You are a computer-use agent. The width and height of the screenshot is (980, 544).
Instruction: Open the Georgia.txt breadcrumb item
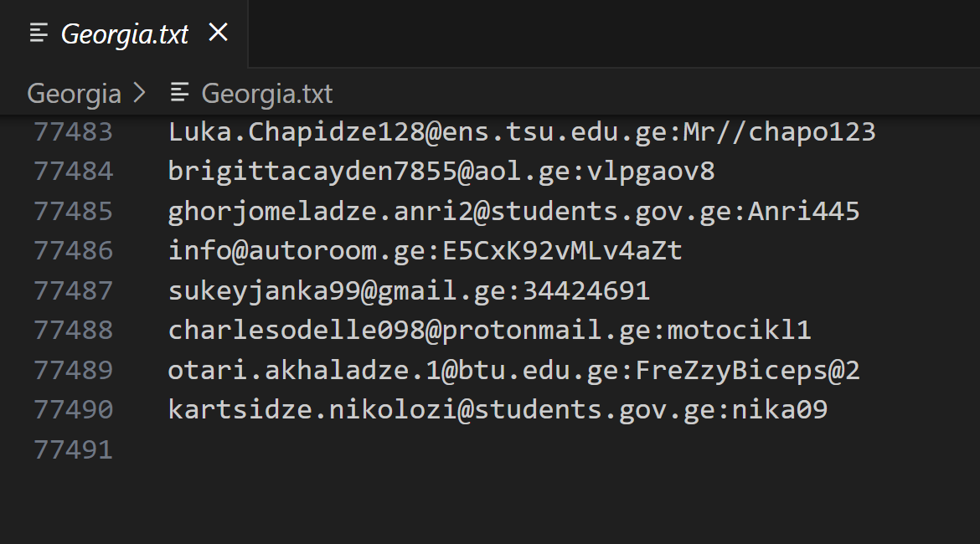coord(266,94)
